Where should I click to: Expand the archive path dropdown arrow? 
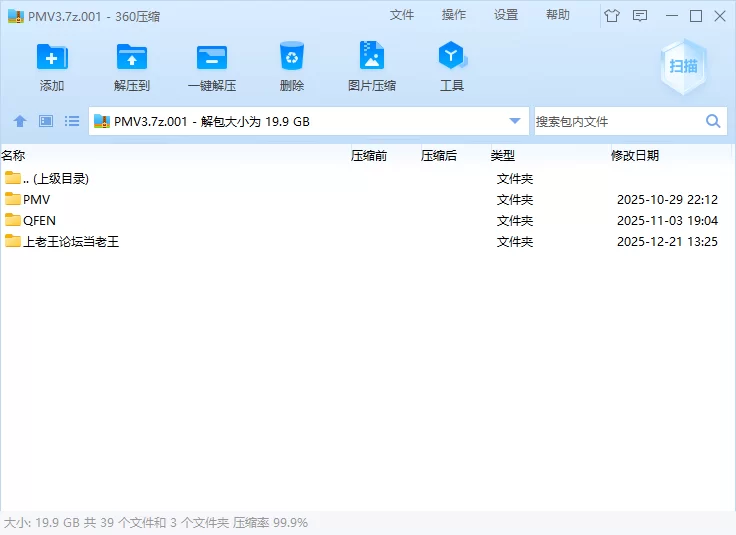tap(515, 121)
